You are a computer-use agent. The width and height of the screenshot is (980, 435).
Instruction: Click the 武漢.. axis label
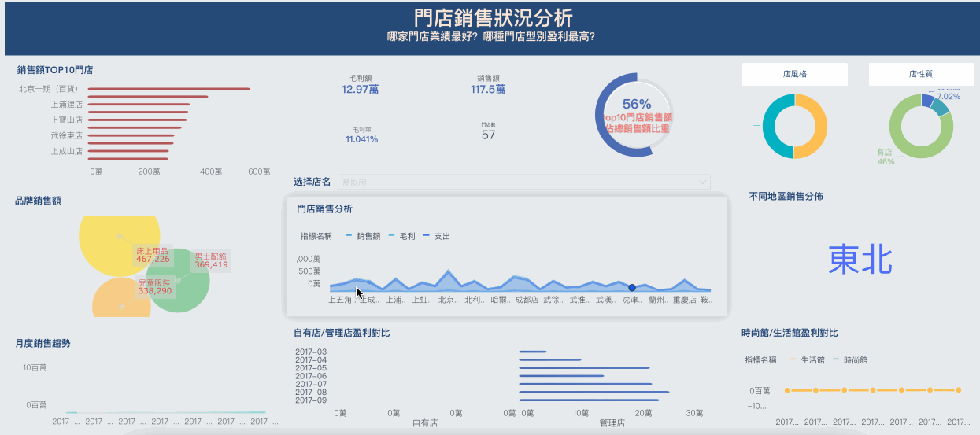[605, 300]
